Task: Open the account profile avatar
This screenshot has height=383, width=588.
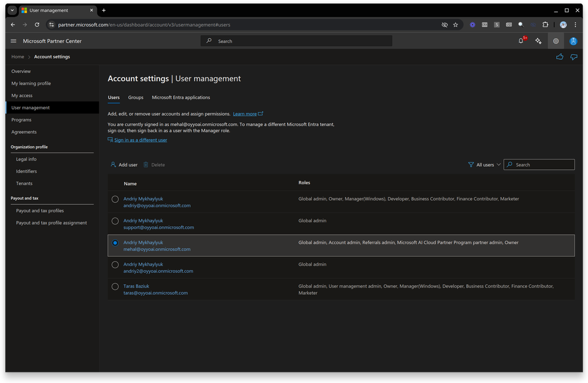Action: point(573,41)
